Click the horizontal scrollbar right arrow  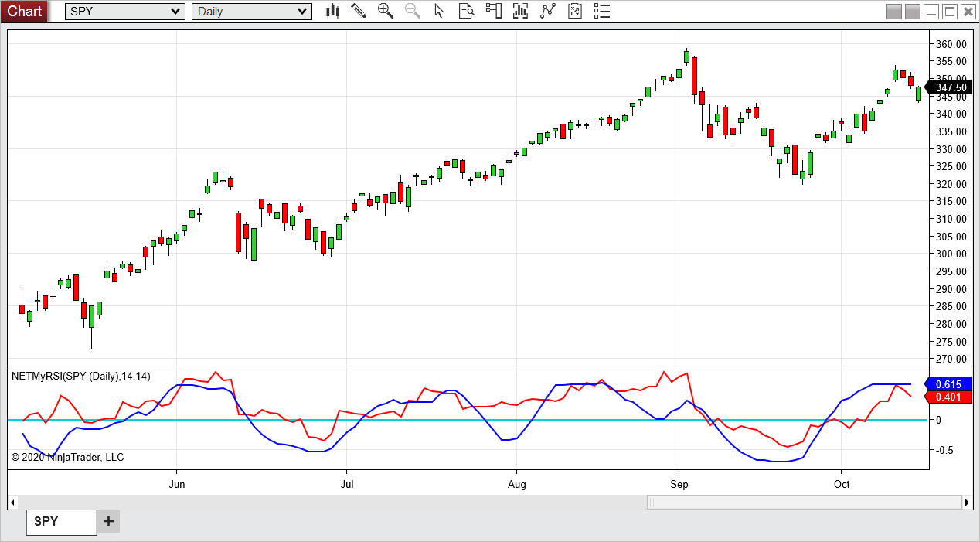968,503
